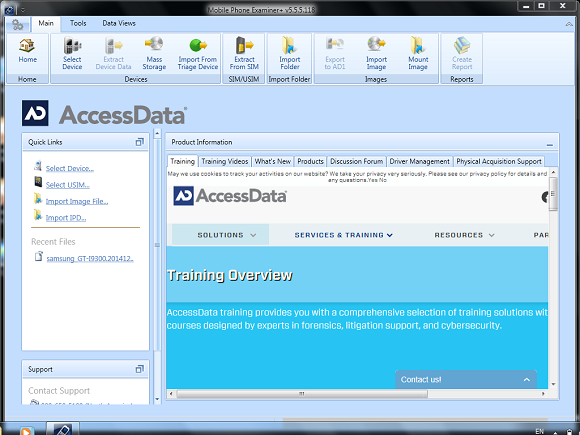This screenshot has width=580, height=435.
Task: Expand the SOLUTIONS menu on the web page
Action: 220,235
